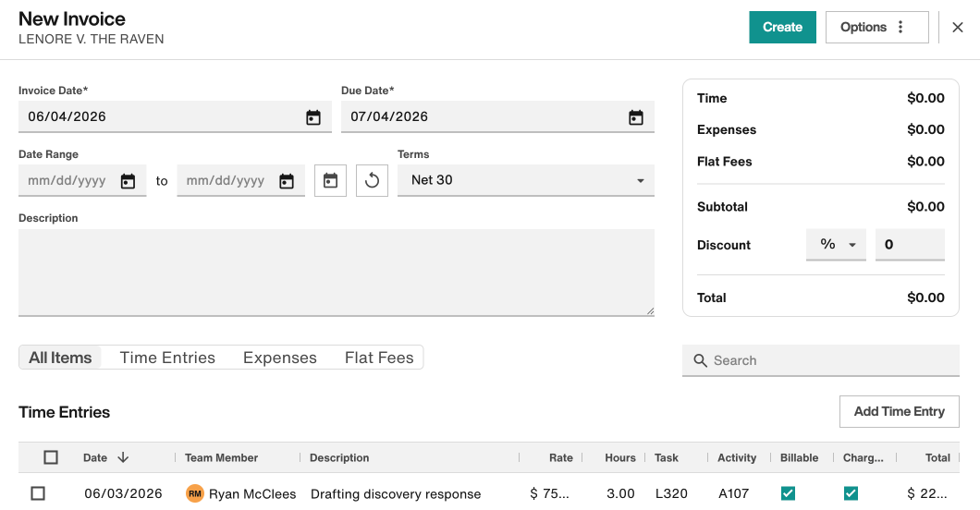Click the L320 task code cell

click(x=671, y=493)
